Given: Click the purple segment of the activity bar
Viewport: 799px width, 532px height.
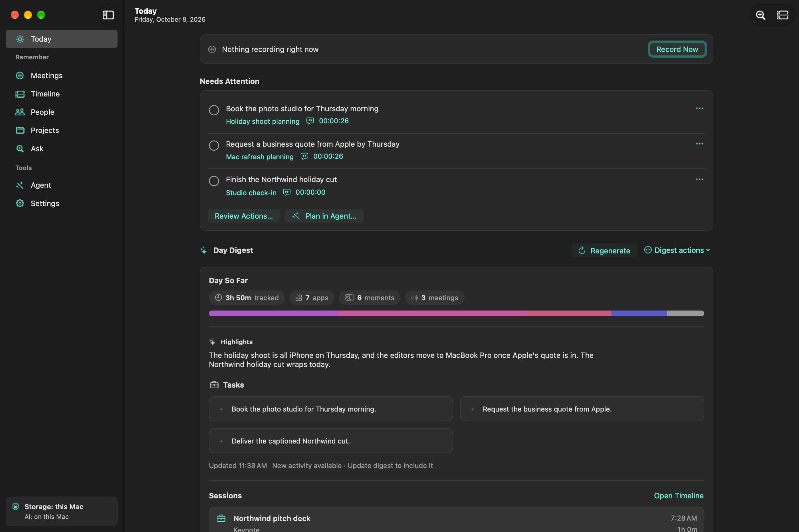Looking at the screenshot, I should [x=273, y=313].
